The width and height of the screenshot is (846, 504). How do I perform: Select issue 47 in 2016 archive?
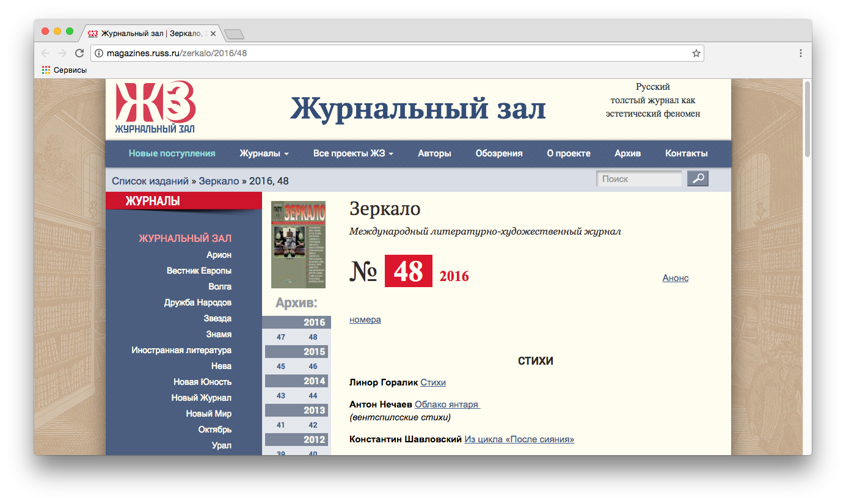point(281,337)
